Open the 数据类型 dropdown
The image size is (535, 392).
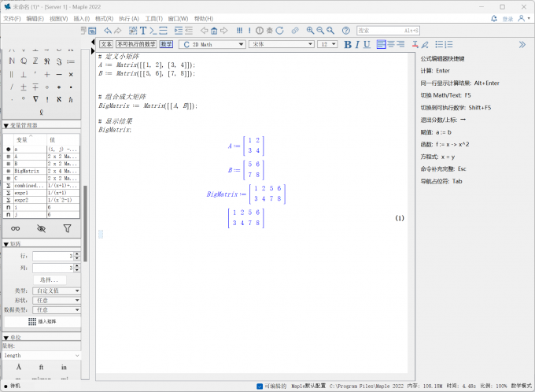(57, 310)
